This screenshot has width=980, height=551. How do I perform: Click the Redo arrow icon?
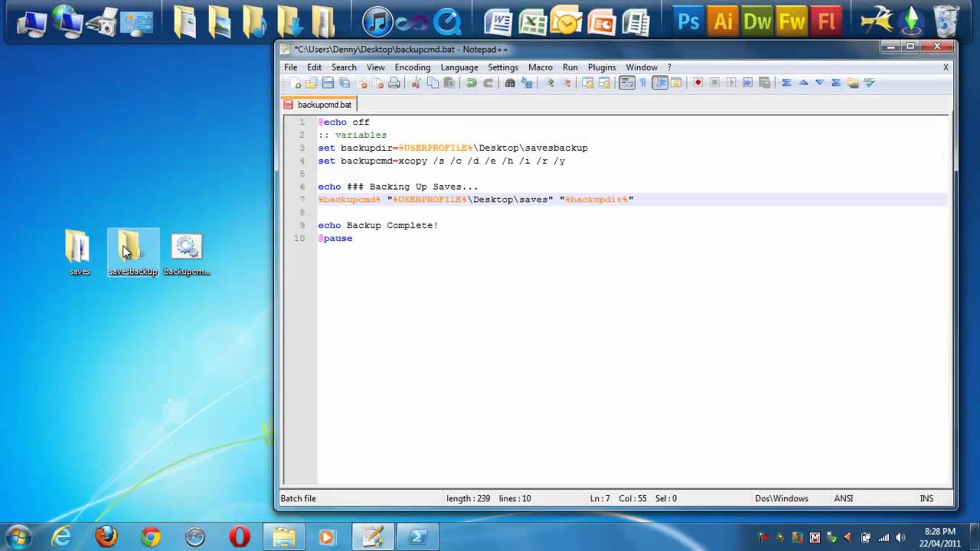[x=488, y=83]
